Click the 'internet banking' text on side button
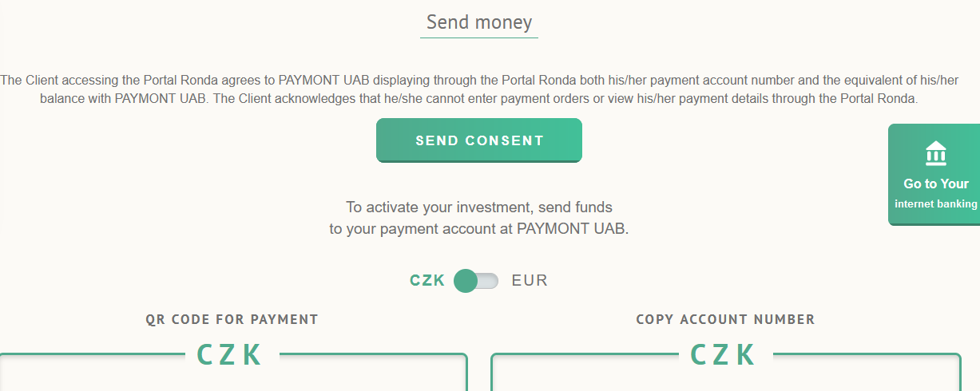The width and height of the screenshot is (980, 391). (x=935, y=204)
